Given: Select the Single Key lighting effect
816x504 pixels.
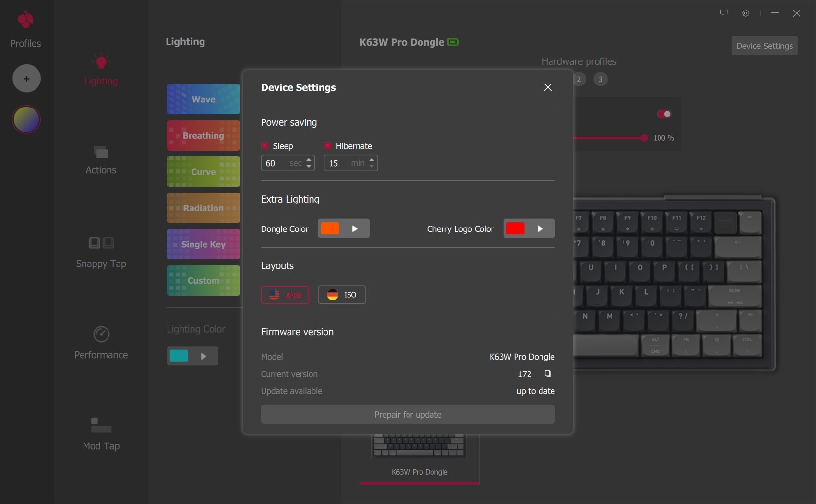Looking at the screenshot, I should coord(203,244).
